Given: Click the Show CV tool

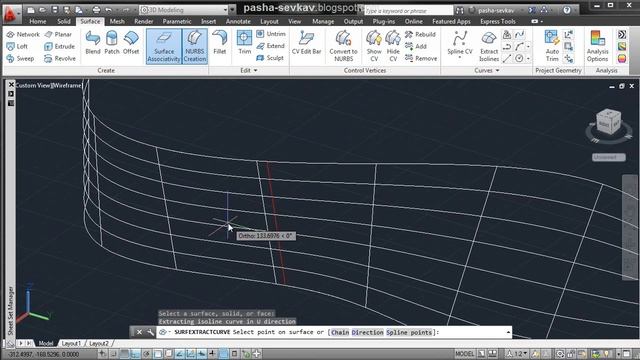Looking at the screenshot, I should 374,46.
